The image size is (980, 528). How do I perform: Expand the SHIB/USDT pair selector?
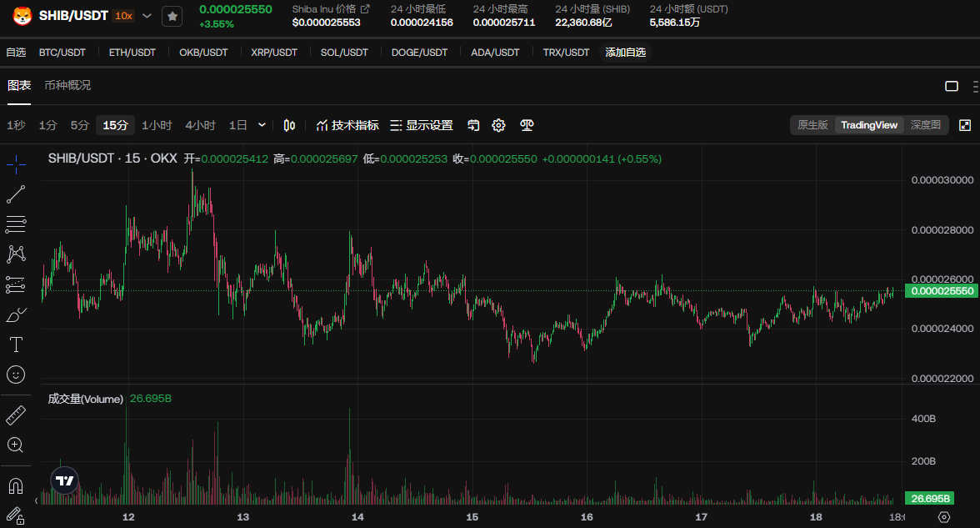point(147,16)
